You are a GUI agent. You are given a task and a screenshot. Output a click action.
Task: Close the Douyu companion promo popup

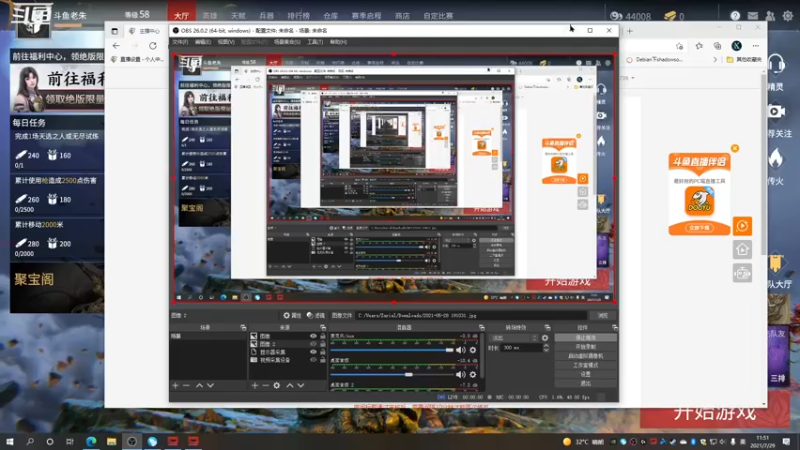735,148
